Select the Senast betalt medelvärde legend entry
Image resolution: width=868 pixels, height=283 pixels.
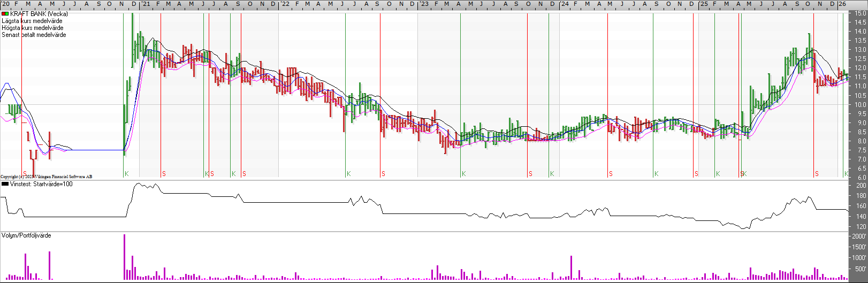(x=34, y=35)
